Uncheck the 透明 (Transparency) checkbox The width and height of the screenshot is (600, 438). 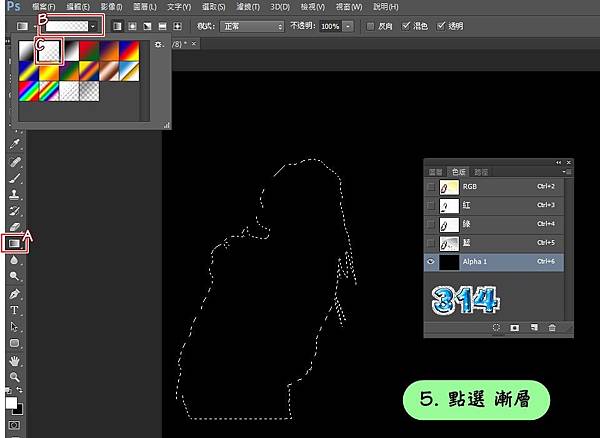pos(441,26)
